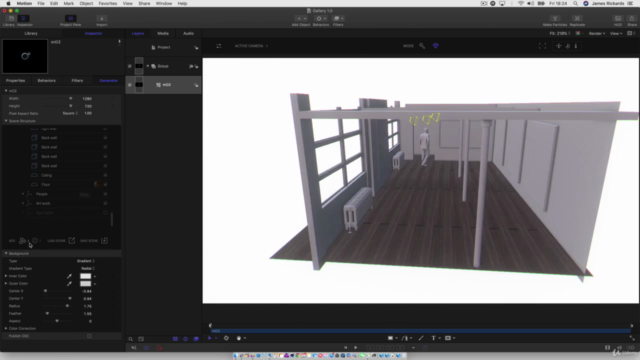
Task: Click the Add Object toolbar button
Action: pyautogui.click(x=301, y=18)
